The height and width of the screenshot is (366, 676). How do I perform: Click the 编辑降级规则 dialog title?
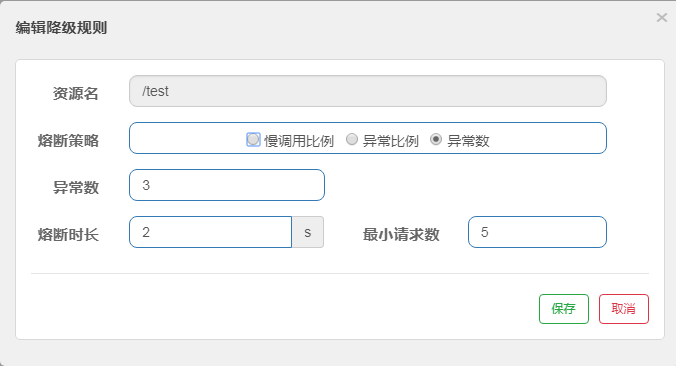click(x=61, y=28)
